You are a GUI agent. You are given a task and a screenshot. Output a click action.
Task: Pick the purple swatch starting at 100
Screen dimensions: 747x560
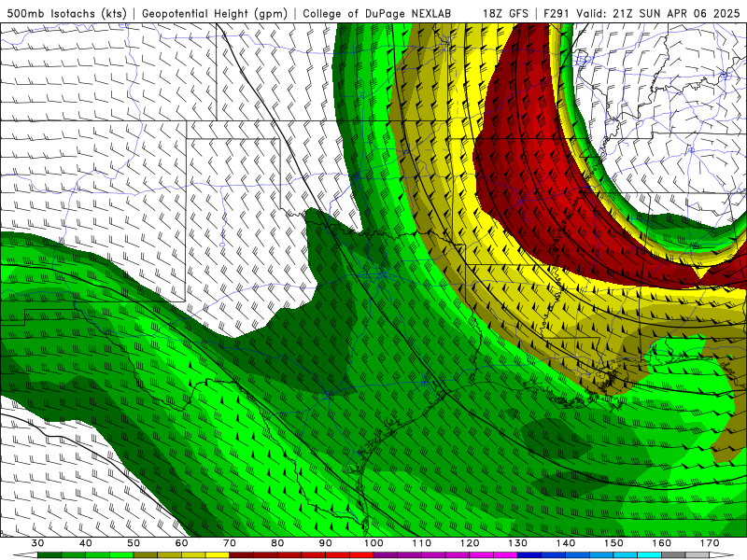click(386, 555)
